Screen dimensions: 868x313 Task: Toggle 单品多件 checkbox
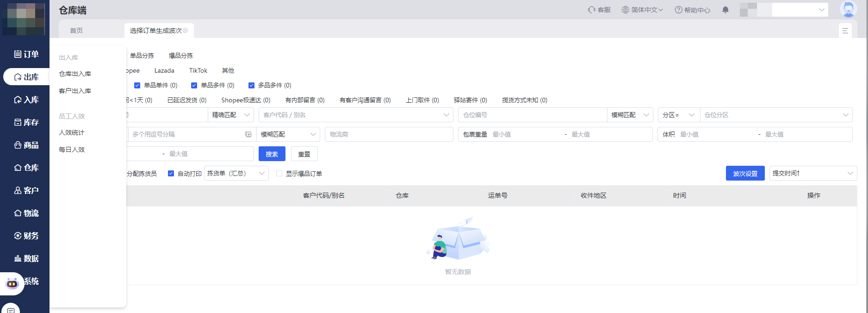tap(194, 85)
